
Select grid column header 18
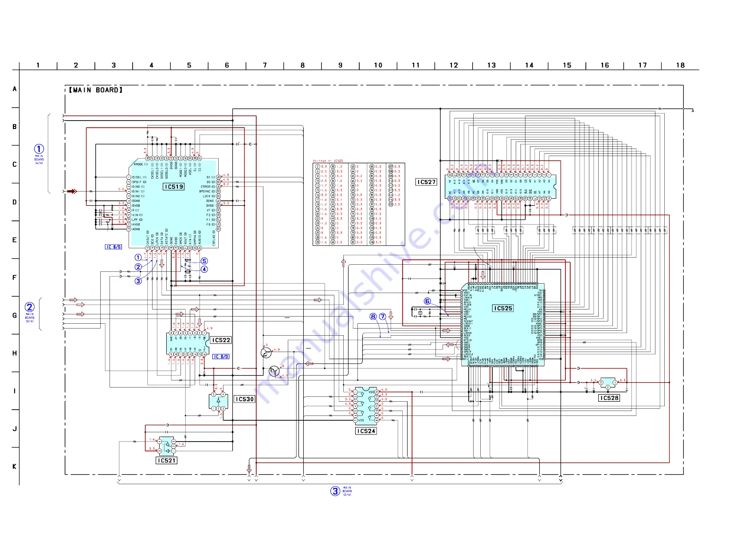click(680, 65)
